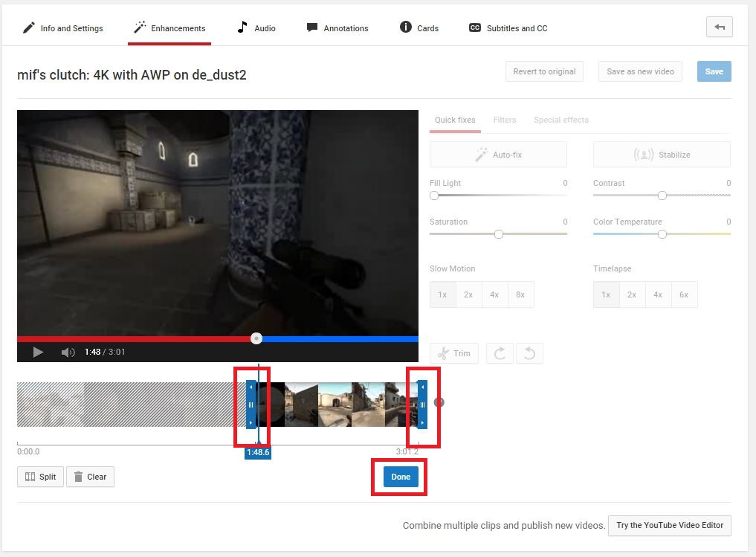The width and height of the screenshot is (756, 557).
Task: Click the gray end-of-timeline circle marker
Action: (x=439, y=402)
